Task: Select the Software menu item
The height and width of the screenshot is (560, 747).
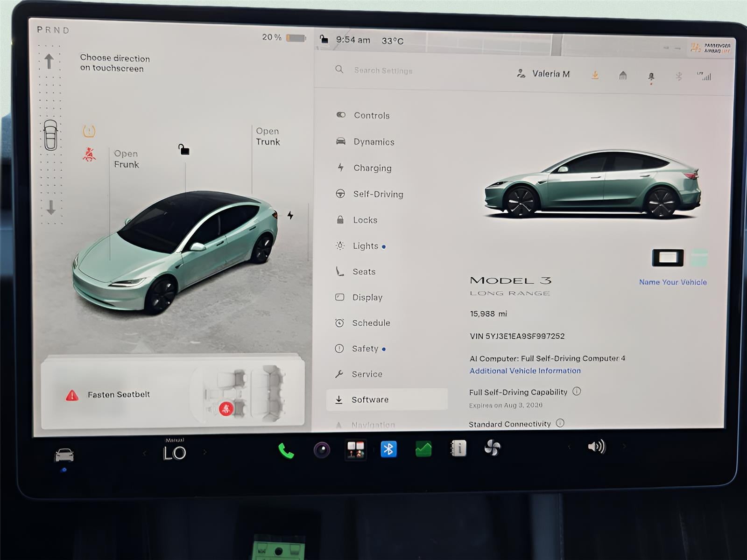Action: coord(387,399)
